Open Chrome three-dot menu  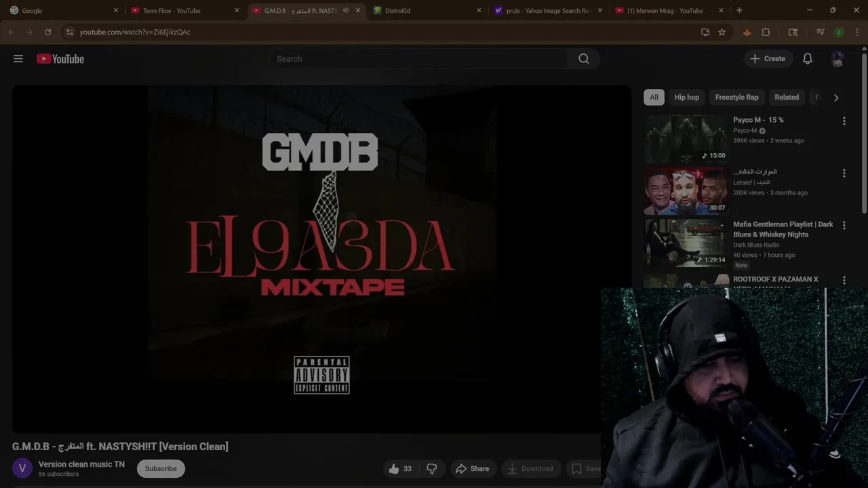click(x=856, y=32)
